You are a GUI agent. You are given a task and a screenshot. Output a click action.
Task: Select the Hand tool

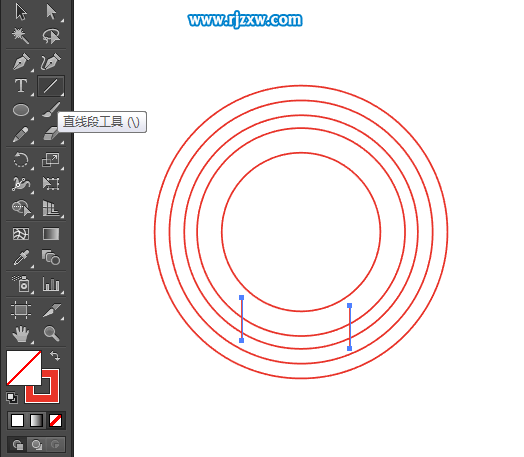pos(21,334)
